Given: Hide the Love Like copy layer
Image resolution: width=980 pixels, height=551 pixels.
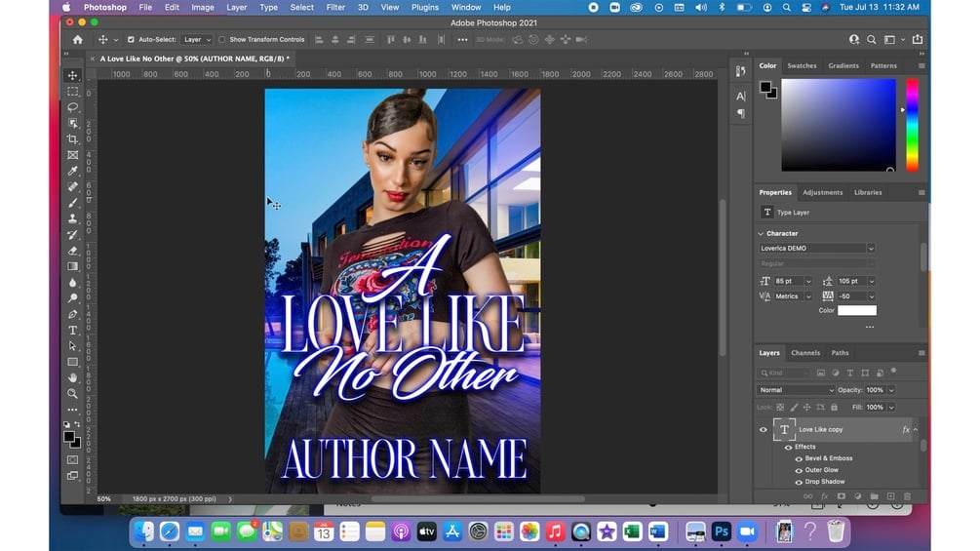Looking at the screenshot, I should [x=764, y=429].
